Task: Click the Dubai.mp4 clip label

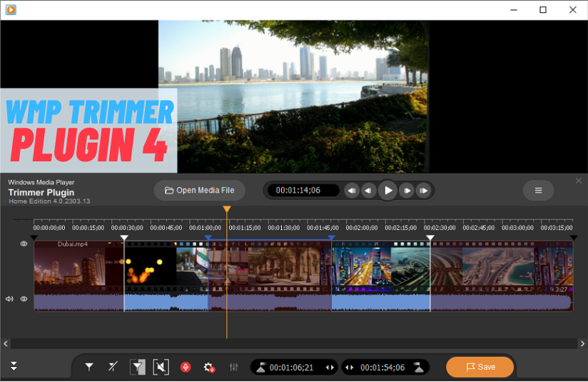Action: coord(72,244)
